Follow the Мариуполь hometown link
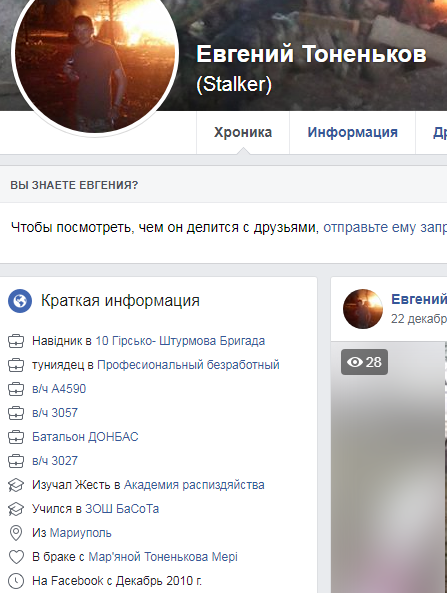Viewport: 447px width, 593px height. (x=81, y=533)
